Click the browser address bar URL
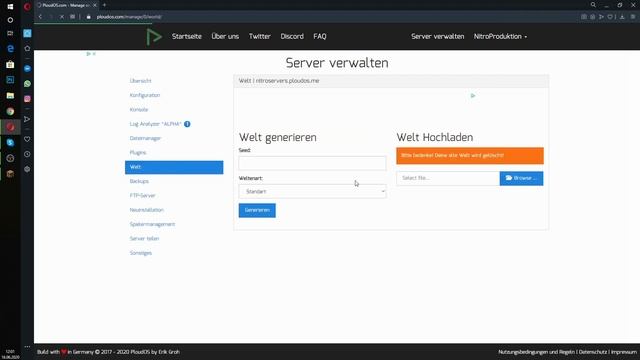 (129, 17)
